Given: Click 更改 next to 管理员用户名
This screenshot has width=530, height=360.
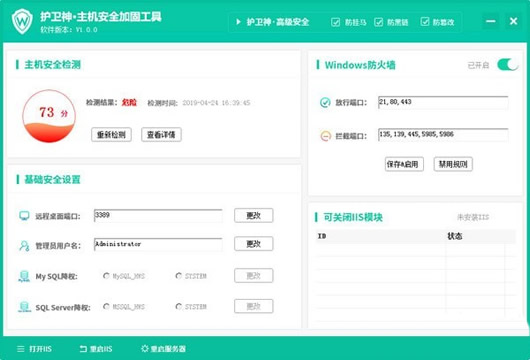Looking at the screenshot, I should [254, 244].
